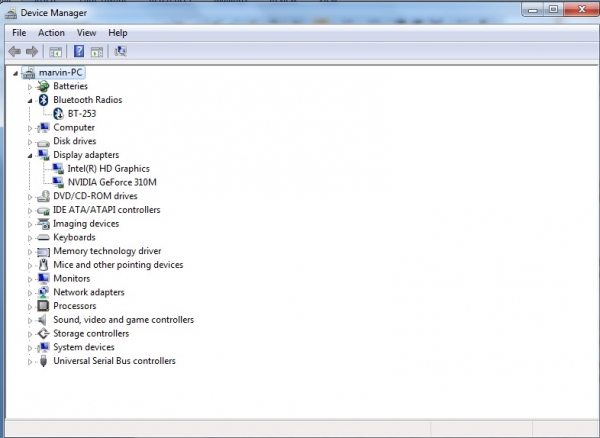Click the Forward arrow toolbar icon
The width and height of the screenshot is (600, 438).
click(32, 51)
